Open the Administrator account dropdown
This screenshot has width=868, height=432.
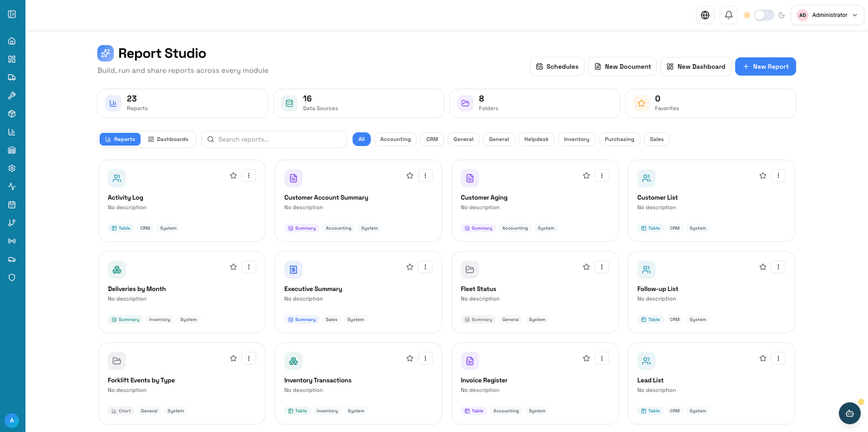pyautogui.click(x=827, y=15)
